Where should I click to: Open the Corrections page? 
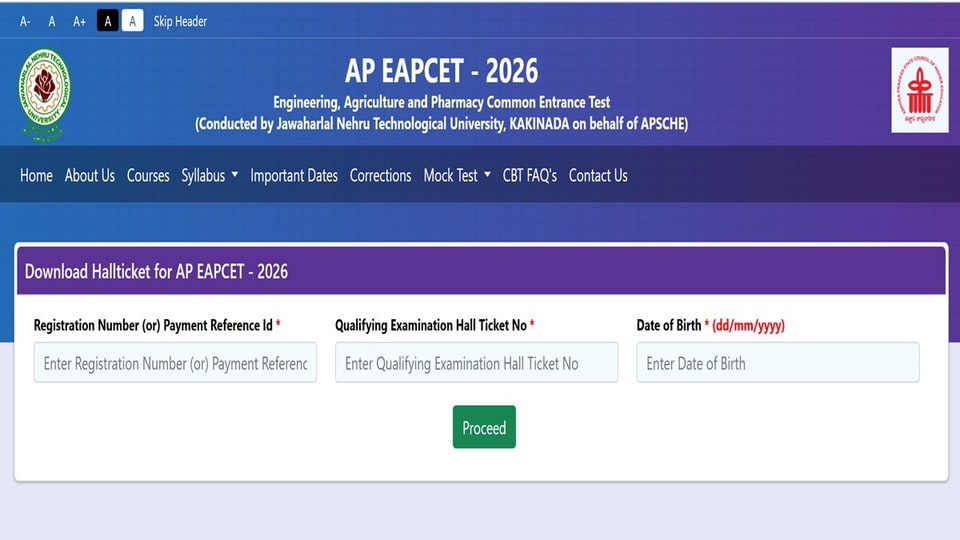click(380, 176)
